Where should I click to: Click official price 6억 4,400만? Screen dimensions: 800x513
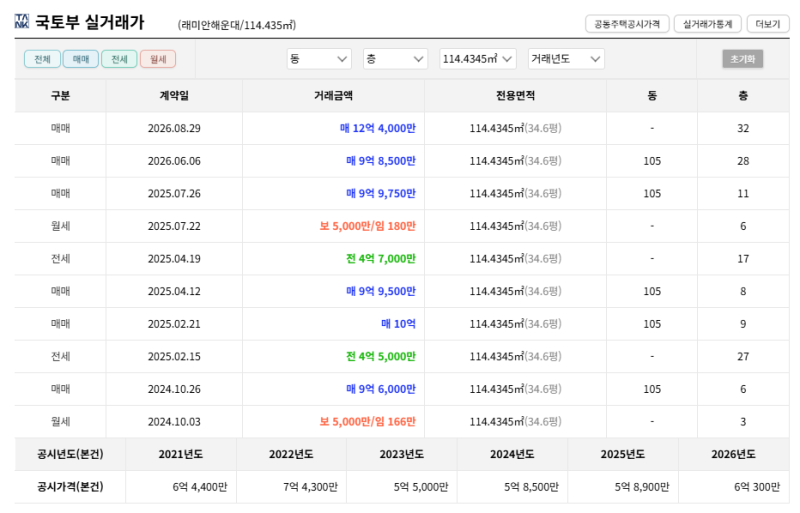(x=199, y=487)
